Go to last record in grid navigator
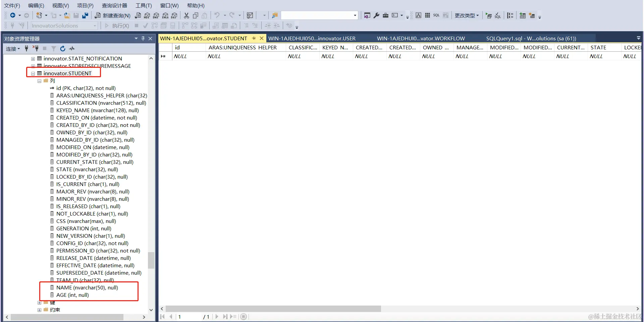The width and height of the screenshot is (644, 322). point(225,317)
